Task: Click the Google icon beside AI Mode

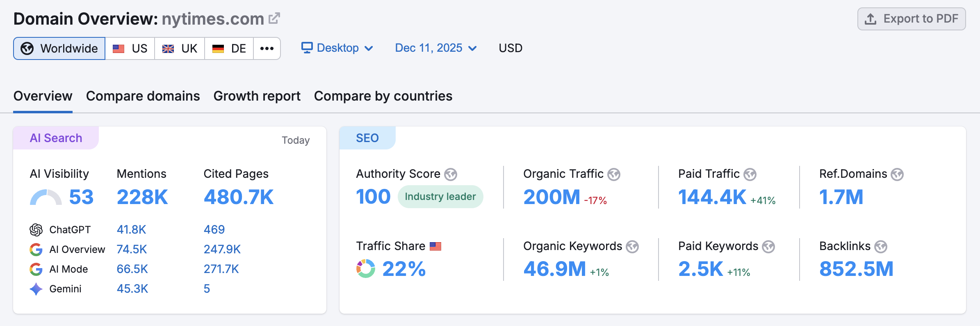Action: (x=36, y=269)
